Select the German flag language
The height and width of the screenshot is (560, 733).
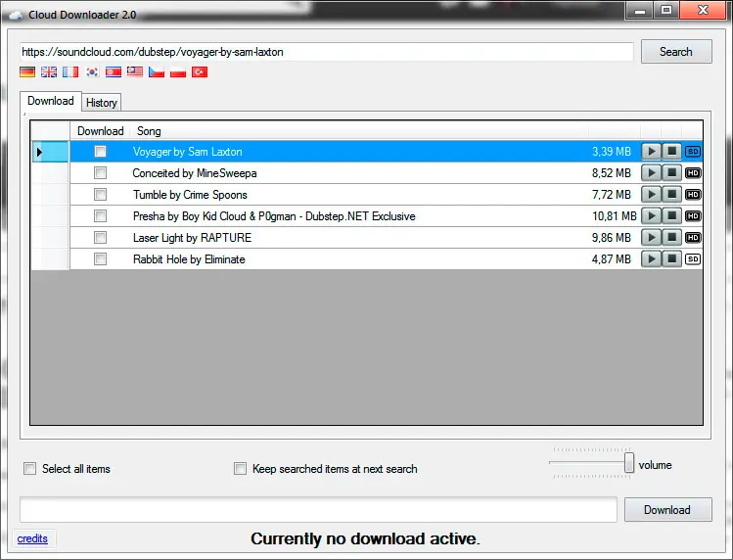coord(27,72)
